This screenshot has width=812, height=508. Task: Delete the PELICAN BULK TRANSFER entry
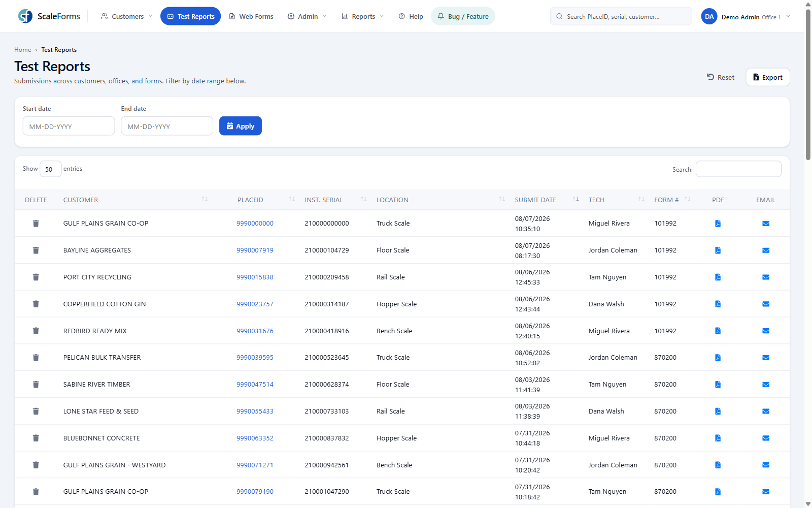pos(36,358)
